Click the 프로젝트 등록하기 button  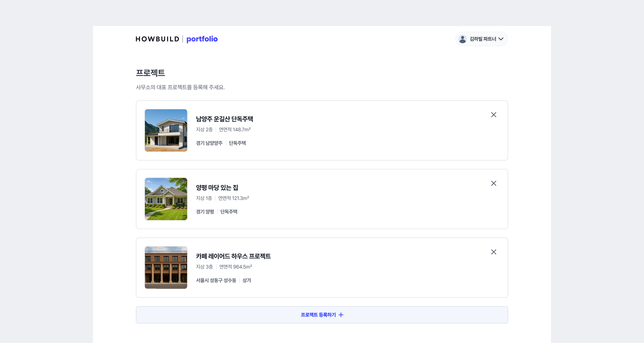[x=322, y=315]
